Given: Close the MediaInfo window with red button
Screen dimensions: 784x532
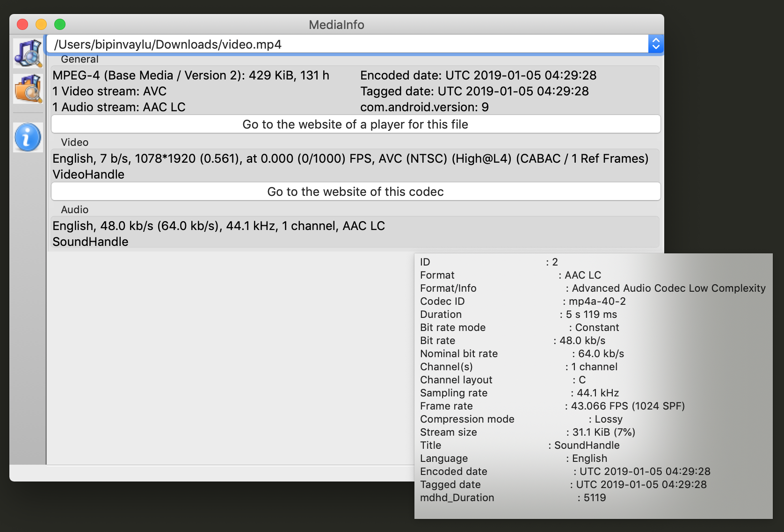Looking at the screenshot, I should [x=22, y=24].
